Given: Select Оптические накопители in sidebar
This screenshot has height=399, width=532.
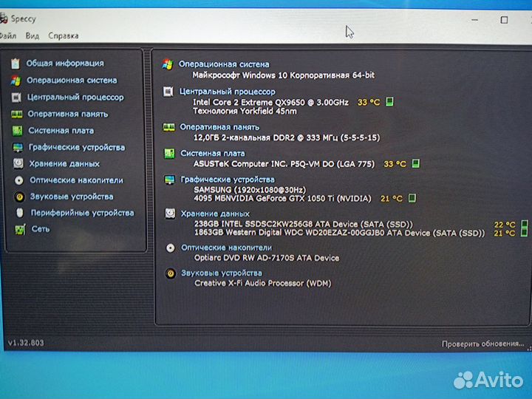Looking at the screenshot, I should (76, 180).
